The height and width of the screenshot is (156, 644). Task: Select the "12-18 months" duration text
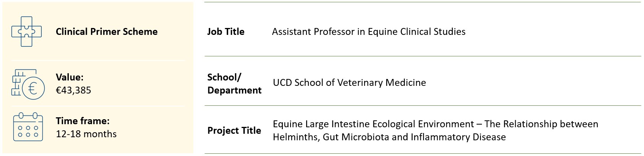pos(86,134)
